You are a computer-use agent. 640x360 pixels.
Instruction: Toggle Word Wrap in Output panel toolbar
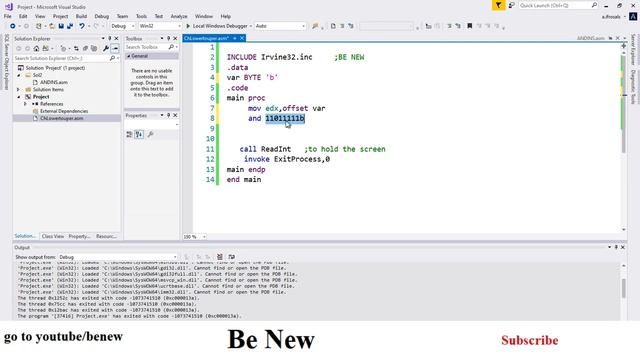pos(231,257)
